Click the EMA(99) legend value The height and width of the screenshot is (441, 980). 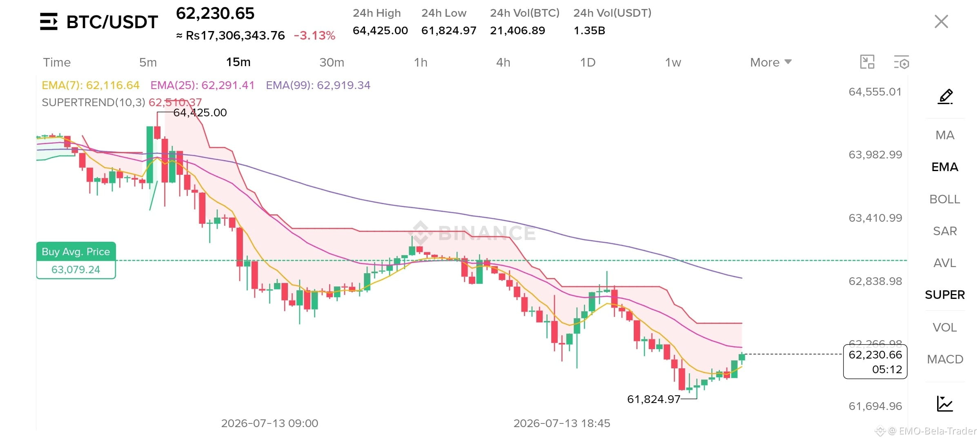tap(318, 85)
